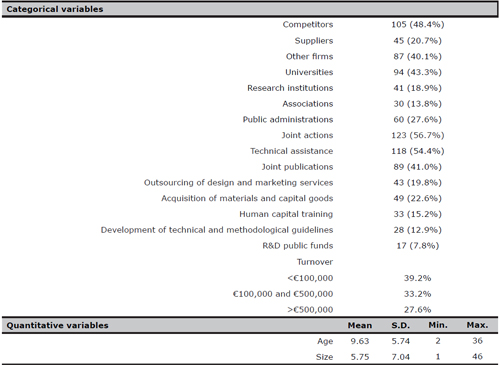Click the value '89 (41.0%)'
This screenshot has height=365, width=500.
[x=417, y=167]
